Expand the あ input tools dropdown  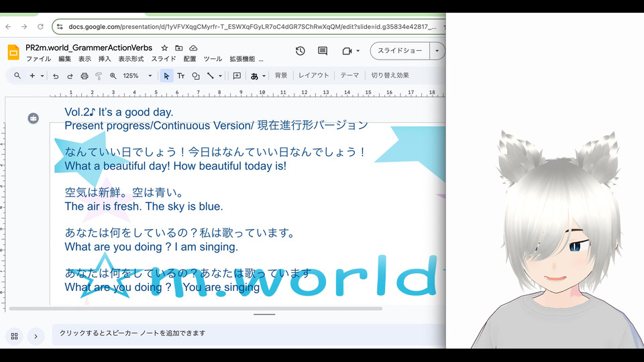(264, 76)
